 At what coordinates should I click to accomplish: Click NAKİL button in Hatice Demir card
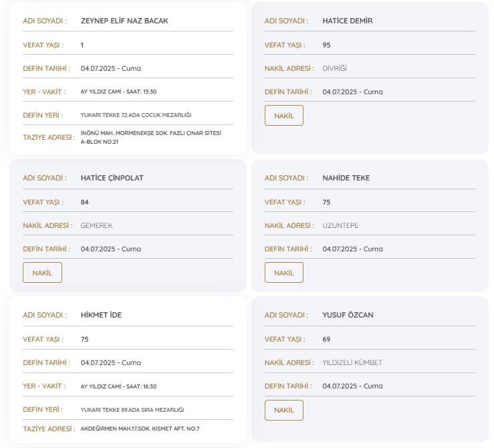tap(283, 116)
